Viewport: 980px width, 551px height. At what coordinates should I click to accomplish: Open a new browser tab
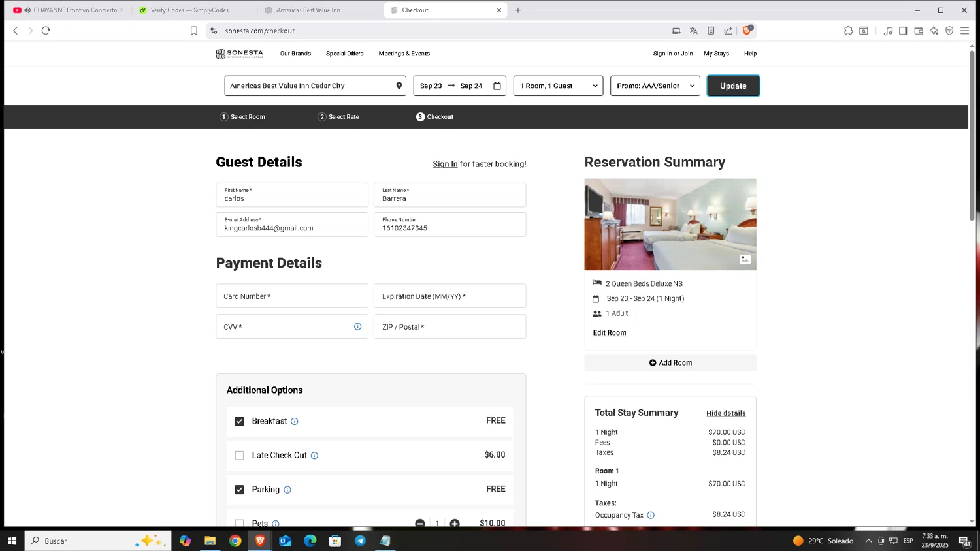coord(518,10)
